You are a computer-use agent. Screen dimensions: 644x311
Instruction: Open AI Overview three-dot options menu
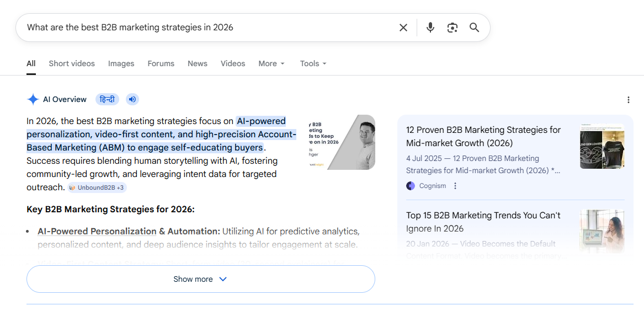tap(628, 100)
